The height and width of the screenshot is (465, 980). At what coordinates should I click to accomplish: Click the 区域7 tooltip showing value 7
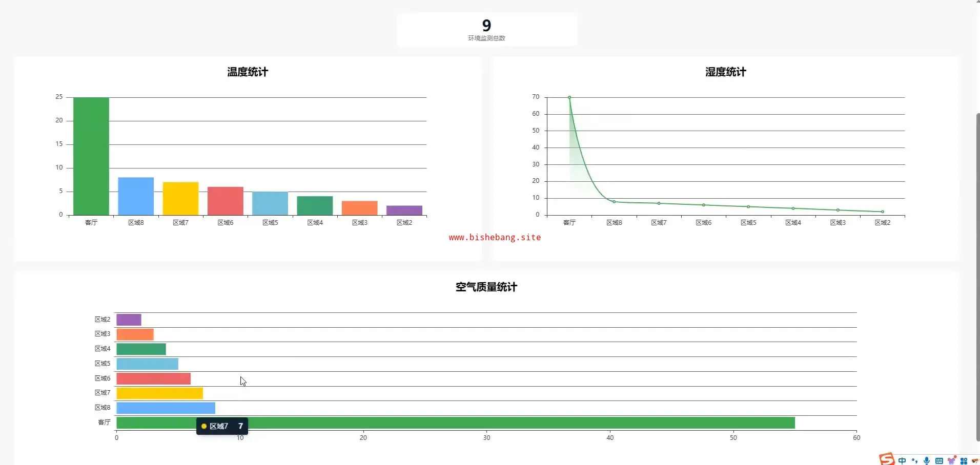click(222, 426)
